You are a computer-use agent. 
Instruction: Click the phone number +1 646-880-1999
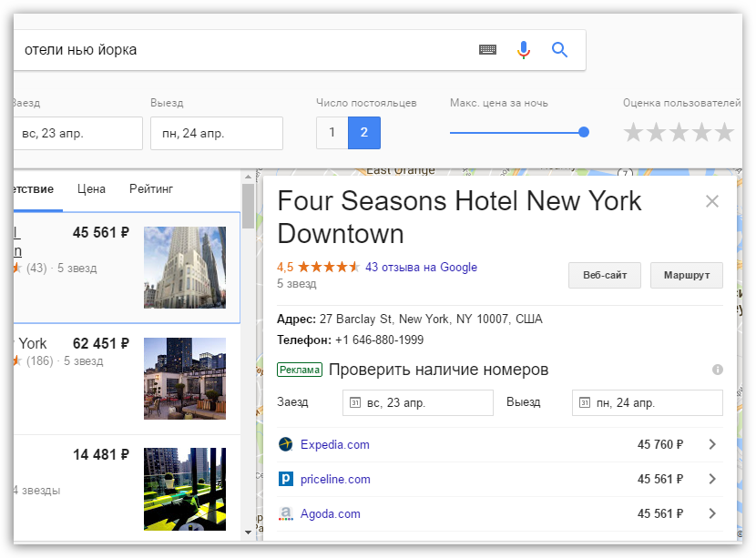pyautogui.click(x=380, y=340)
